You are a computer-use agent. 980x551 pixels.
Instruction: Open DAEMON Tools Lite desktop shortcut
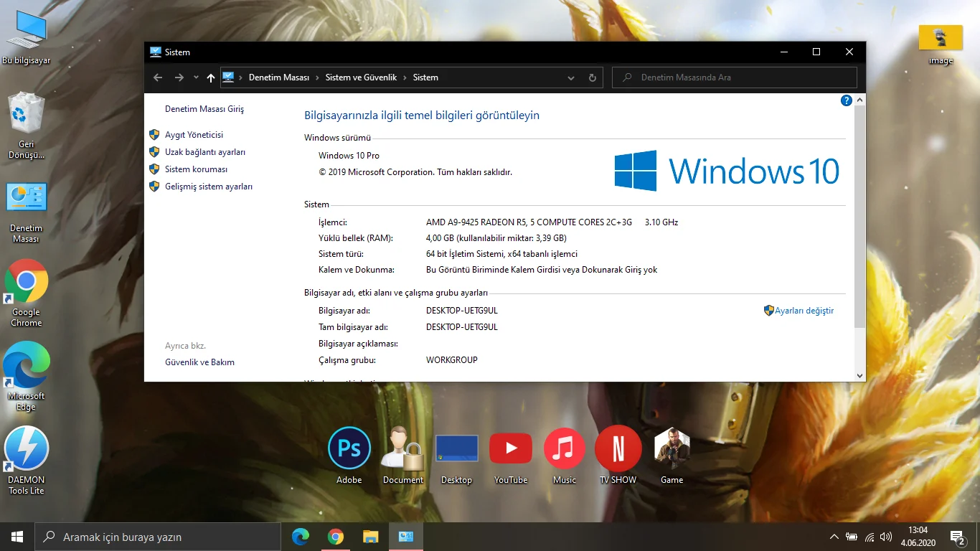(x=27, y=461)
